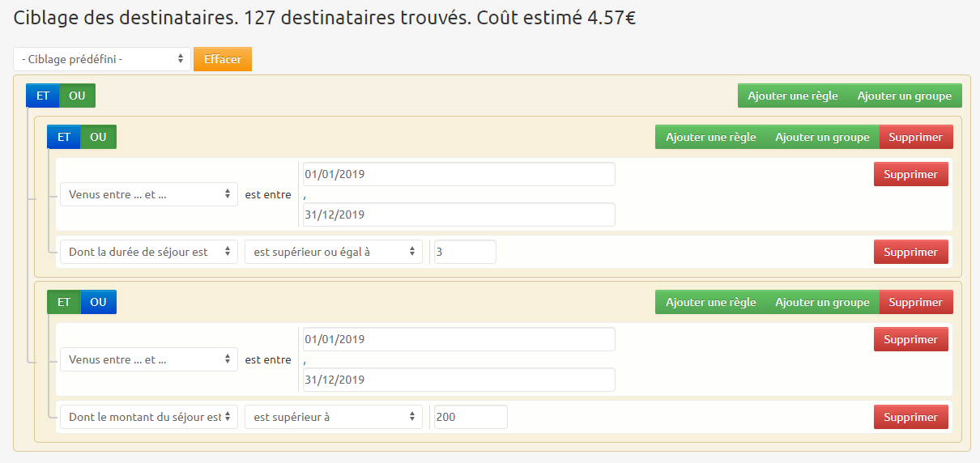Viewport: 980px width, 463px height.
Task: Open the 'est supérieur ou égal à' operator dropdown
Action: tap(333, 252)
